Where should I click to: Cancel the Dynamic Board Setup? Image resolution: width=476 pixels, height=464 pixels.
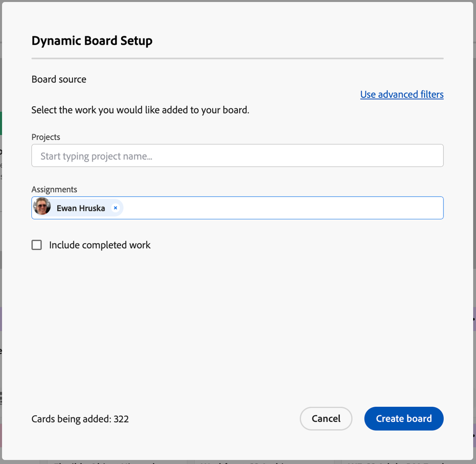pyautogui.click(x=326, y=419)
